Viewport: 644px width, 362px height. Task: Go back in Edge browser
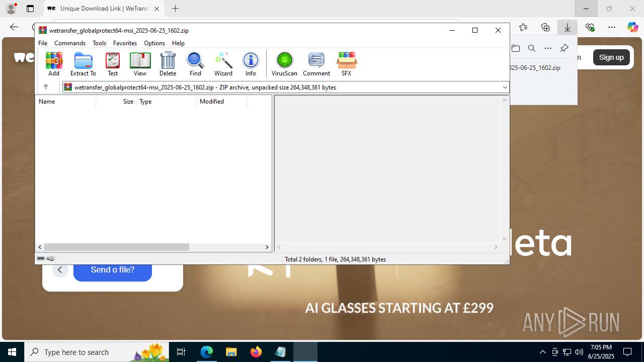[14, 27]
